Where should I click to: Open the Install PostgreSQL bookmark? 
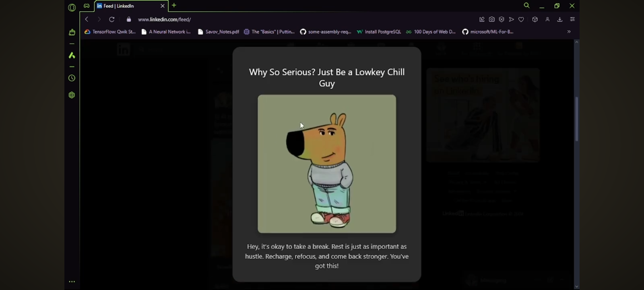[379, 32]
